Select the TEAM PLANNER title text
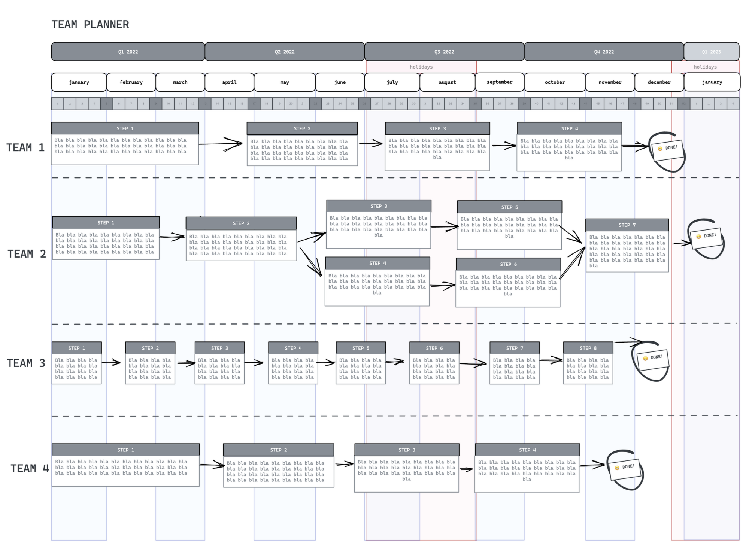 pos(90,25)
